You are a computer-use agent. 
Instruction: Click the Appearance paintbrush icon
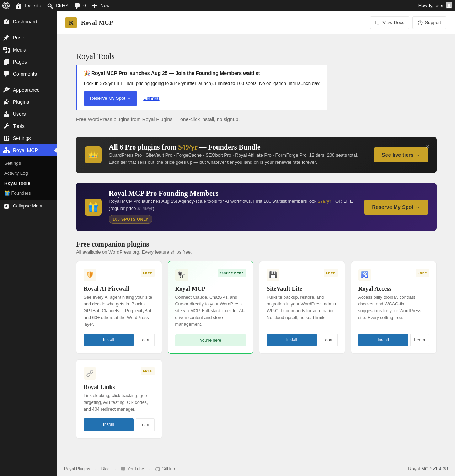(6, 90)
